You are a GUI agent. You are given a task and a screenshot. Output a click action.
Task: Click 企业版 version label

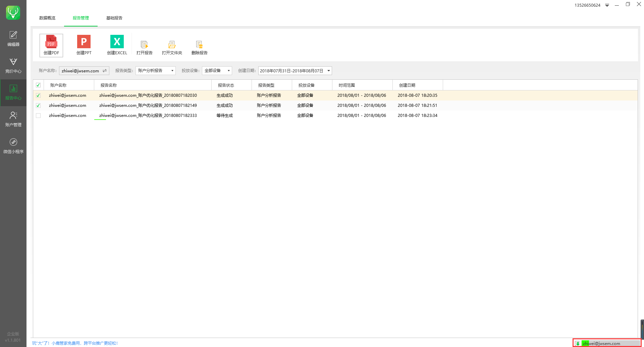(13, 334)
